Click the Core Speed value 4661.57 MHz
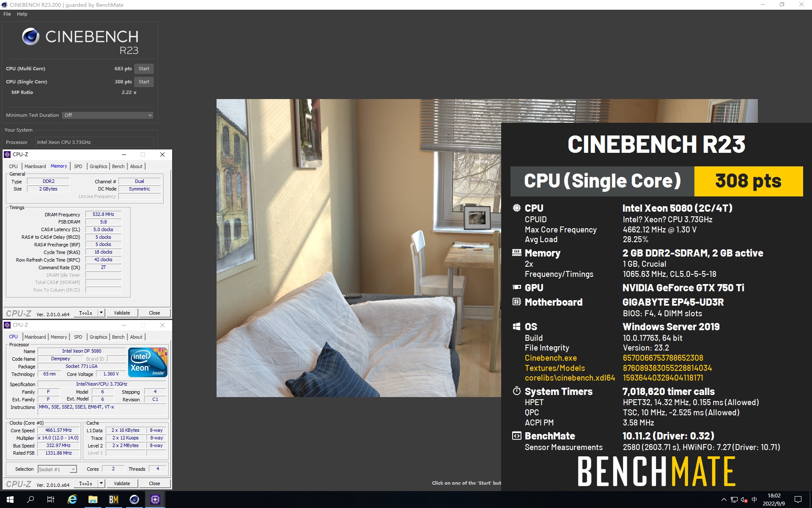Viewport: 812px width, 508px height. pyautogui.click(x=58, y=430)
